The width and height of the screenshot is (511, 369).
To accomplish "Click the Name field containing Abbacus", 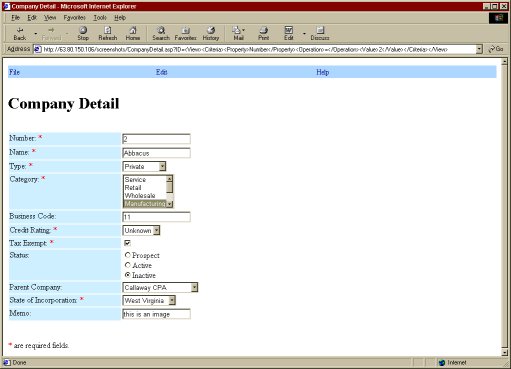I will coord(156,153).
